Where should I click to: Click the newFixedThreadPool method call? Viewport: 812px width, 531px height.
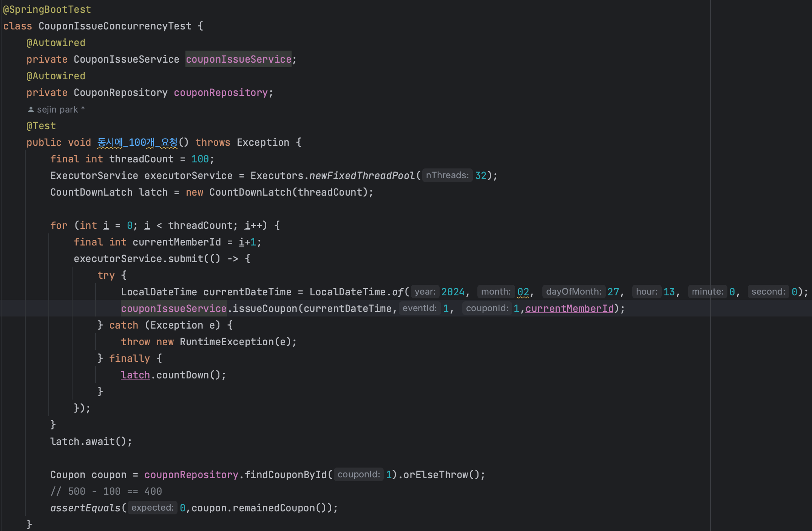coord(362,176)
